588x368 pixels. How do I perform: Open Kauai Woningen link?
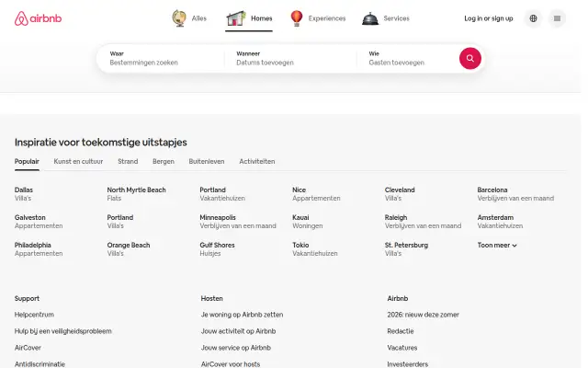pyautogui.click(x=307, y=222)
